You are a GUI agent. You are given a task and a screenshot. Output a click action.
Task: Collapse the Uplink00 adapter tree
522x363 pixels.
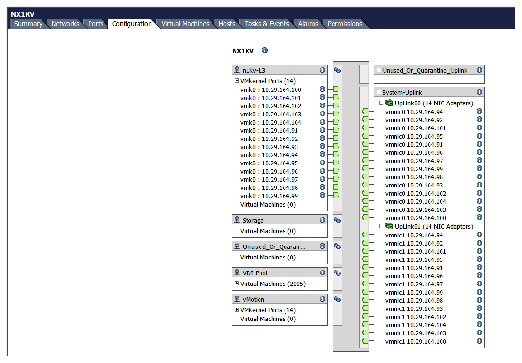[381, 103]
